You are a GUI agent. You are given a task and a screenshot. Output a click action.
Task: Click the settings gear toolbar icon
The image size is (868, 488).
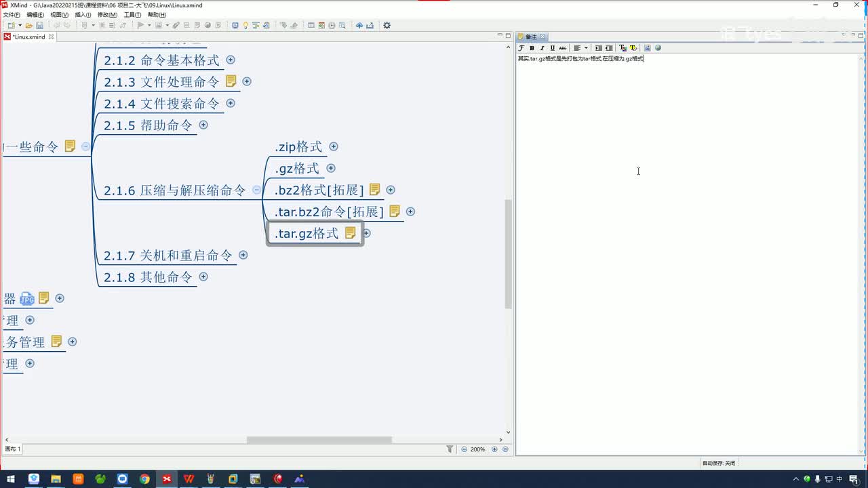pos(387,26)
